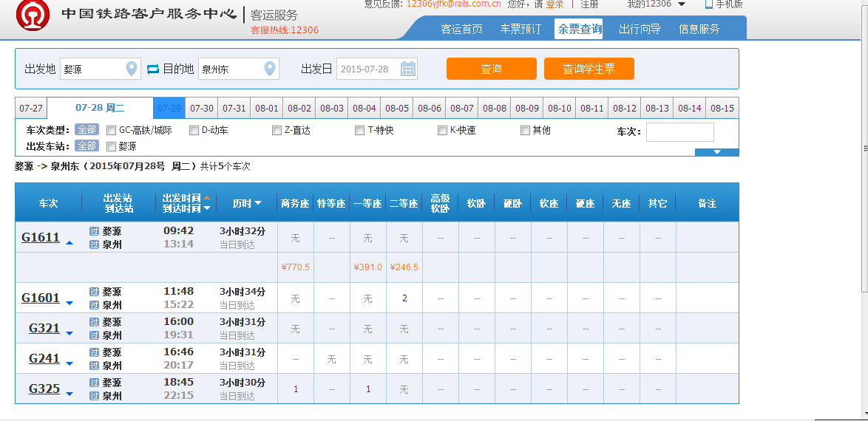Click the 出发地 input field with 婺源
The image size is (868, 421).
[x=101, y=69]
